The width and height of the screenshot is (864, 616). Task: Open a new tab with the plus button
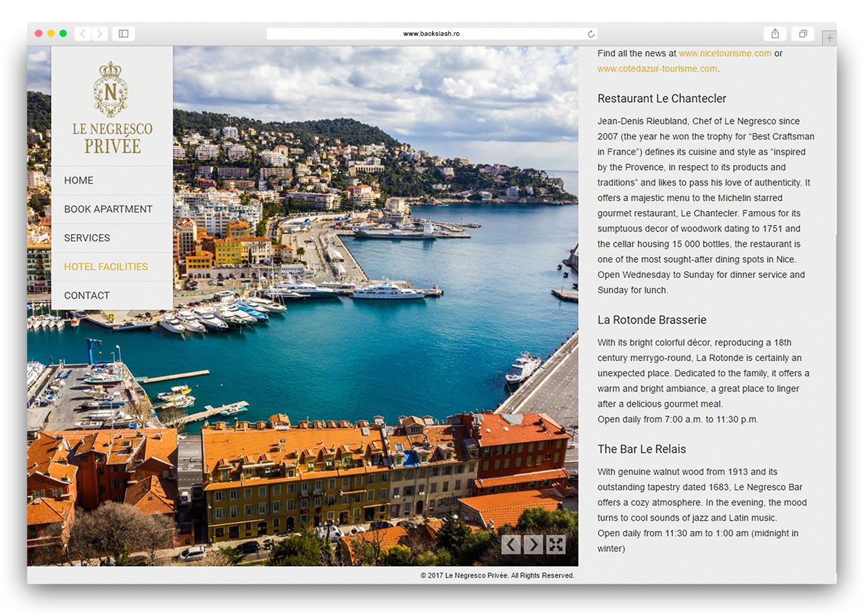tap(830, 38)
